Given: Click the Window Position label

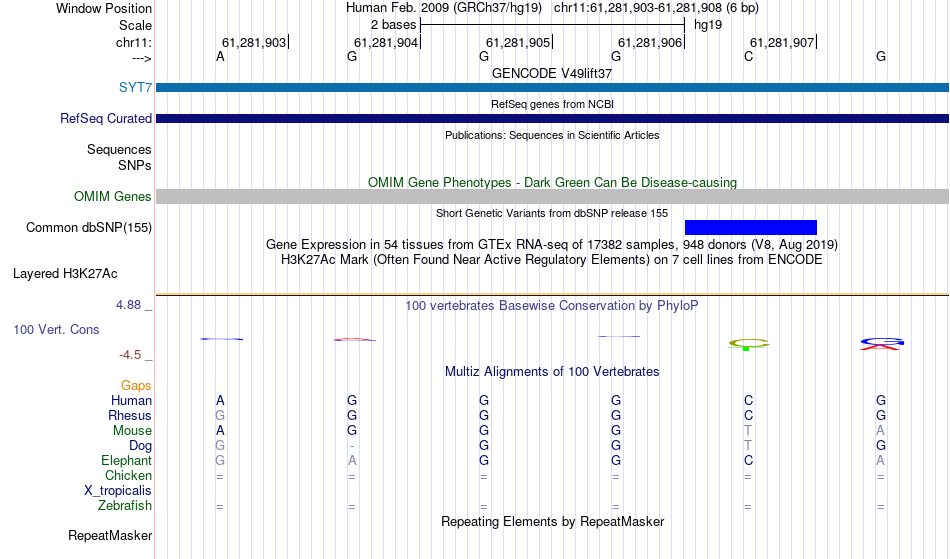Looking at the screenshot, I should click(104, 8).
